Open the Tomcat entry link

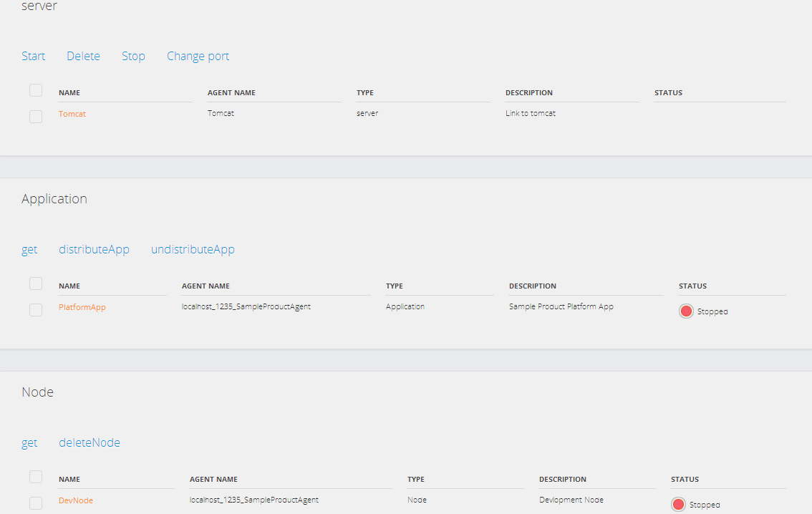pos(72,113)
